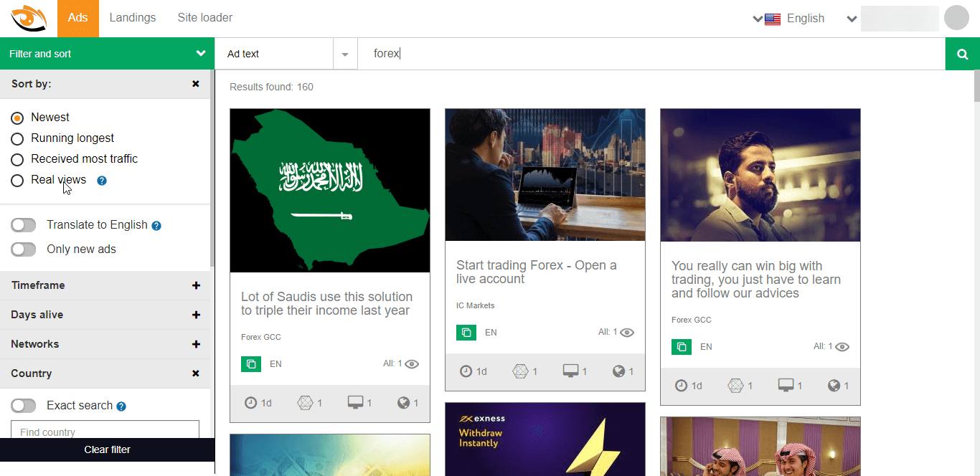Click Forex GCC advertiser on Saudis card

pos(261,337)
